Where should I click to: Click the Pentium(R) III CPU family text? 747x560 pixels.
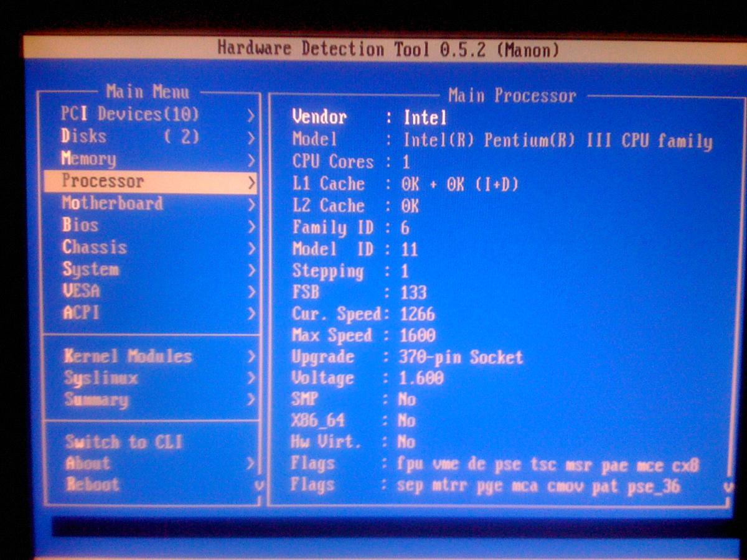(x=598, y=141)
